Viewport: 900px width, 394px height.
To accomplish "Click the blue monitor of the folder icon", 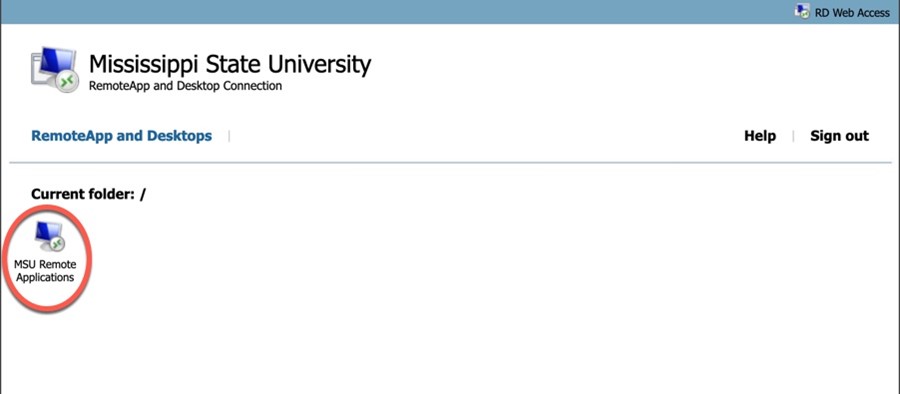I will pos(49,231).
